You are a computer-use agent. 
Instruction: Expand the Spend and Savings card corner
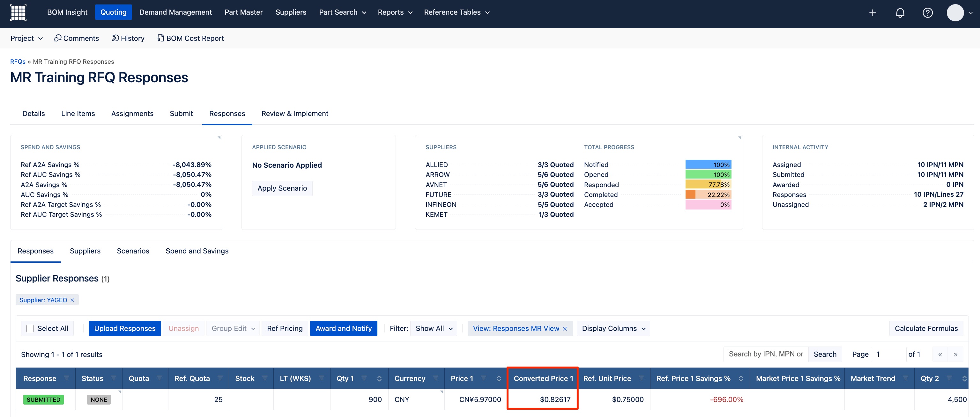(219, 138)
